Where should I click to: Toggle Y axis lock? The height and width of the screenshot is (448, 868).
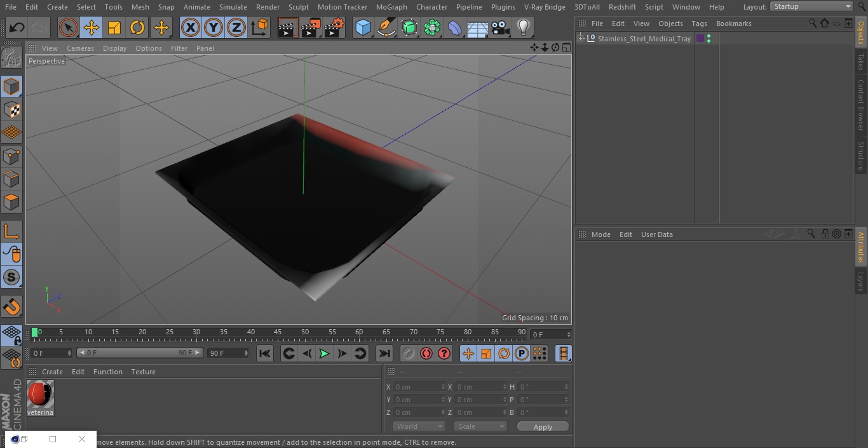tap(214, 27)
